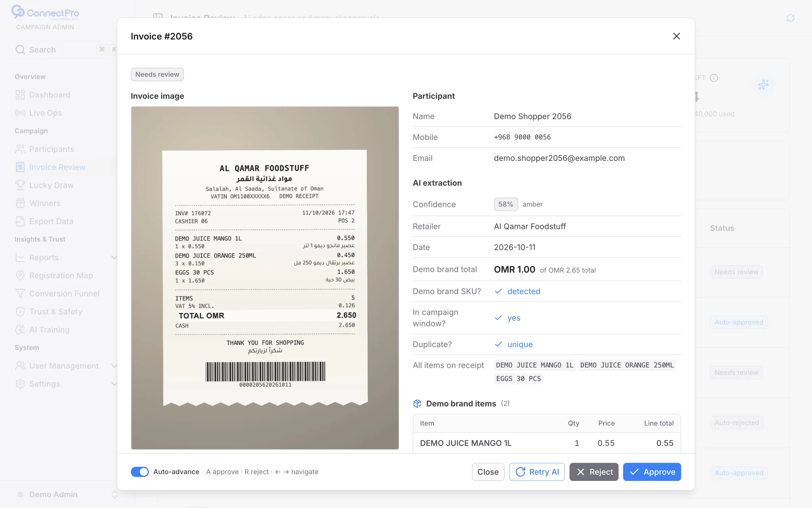Click the campaign window yes checkmark
812x508 pixels.
(x=498, y=318)
